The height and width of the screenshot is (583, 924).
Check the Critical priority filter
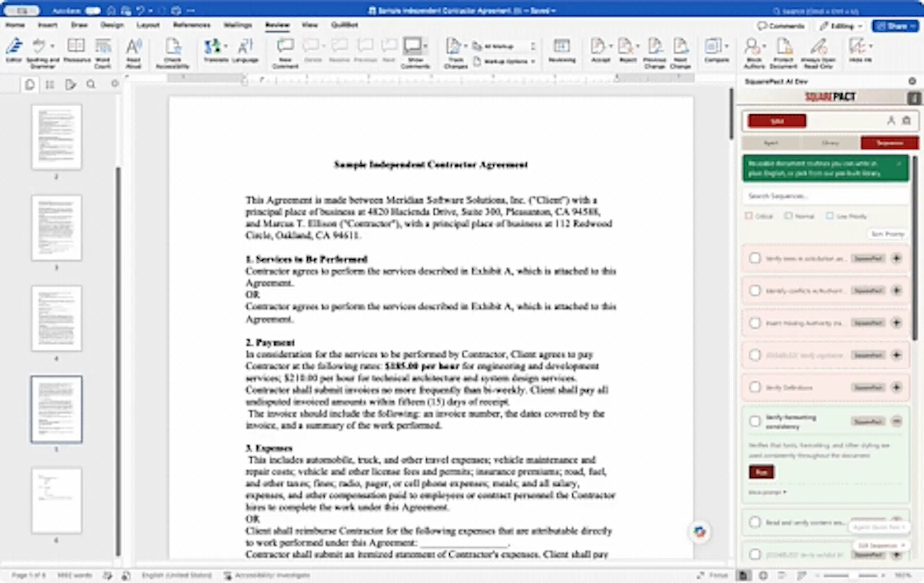click(749, 216)
